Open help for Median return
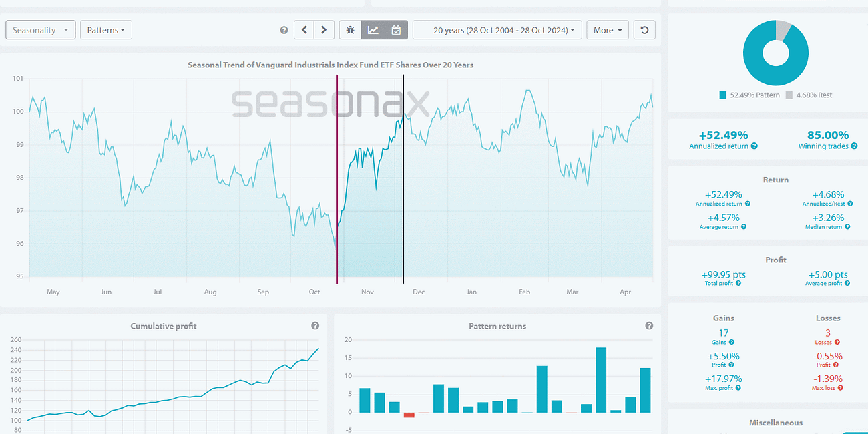The width and height of the screenshot is (868, 434). coord(847,227)
